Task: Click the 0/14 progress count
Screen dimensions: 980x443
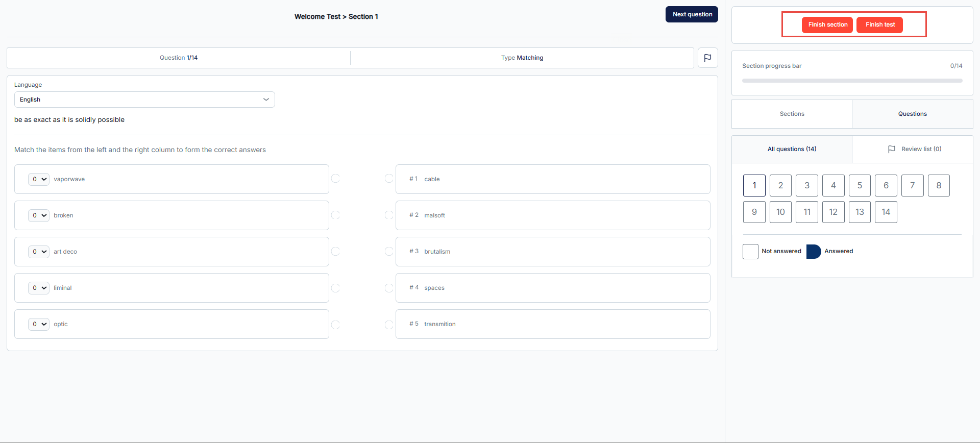Action: (x=956, y=66)
